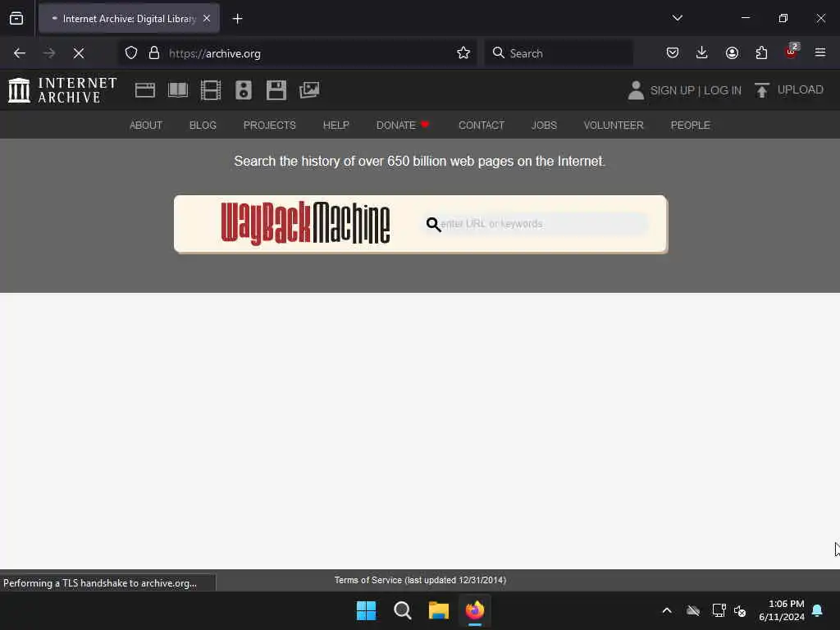Select the Internet Archive: Digital Library tab
The image size is (840, 630).
click(129, 19)
